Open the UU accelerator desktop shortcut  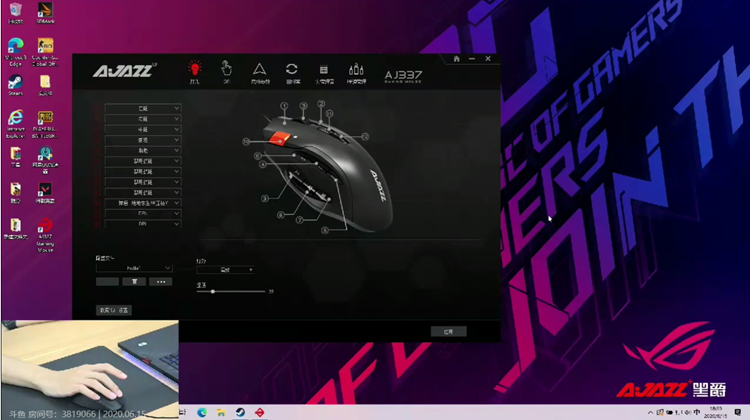pos(45,160)
